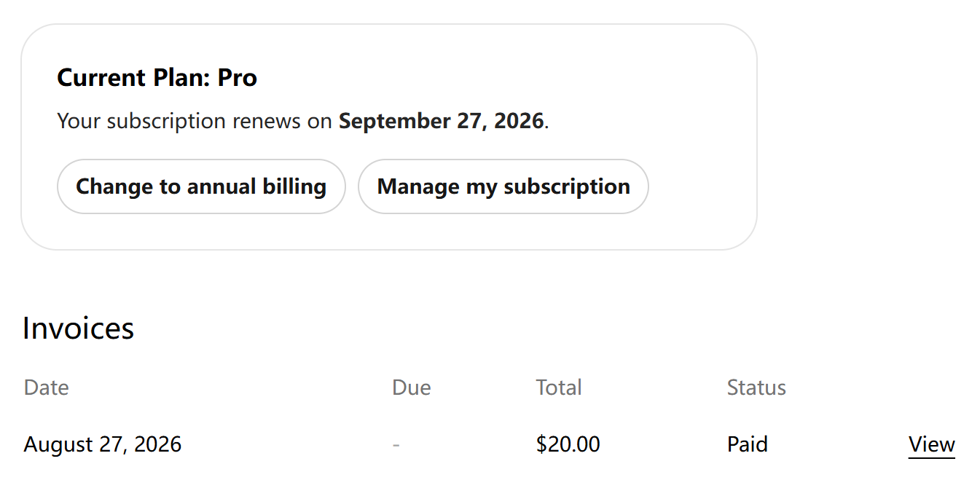
Task: Select the August 27, 2026 invoice date
Action: coord(103,444)
